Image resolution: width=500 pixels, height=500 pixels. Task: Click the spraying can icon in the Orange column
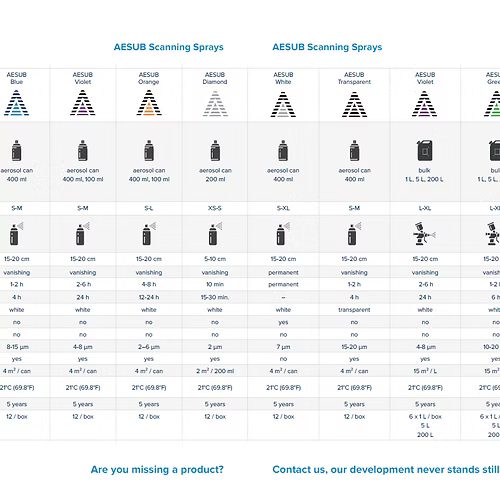tap(149, 234)
